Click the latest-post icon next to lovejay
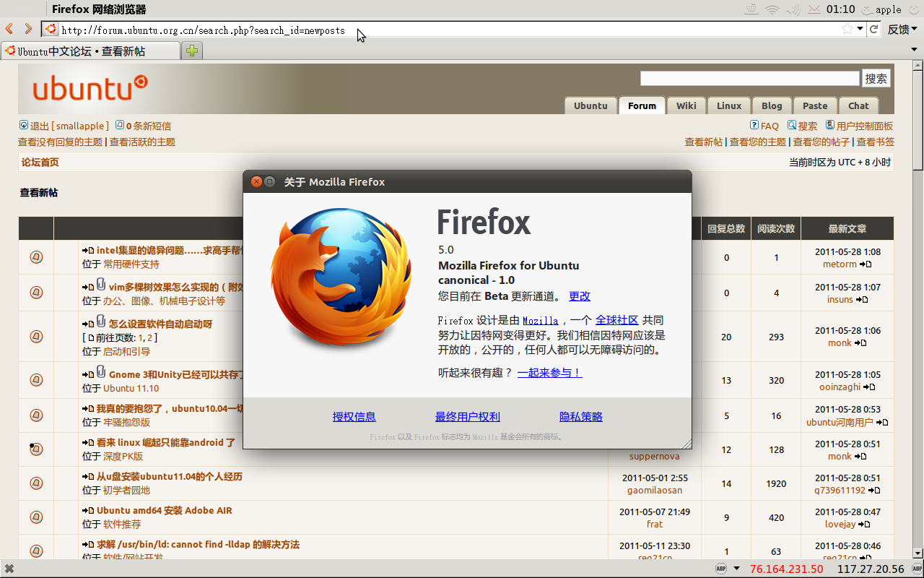 tap(864, 524)
